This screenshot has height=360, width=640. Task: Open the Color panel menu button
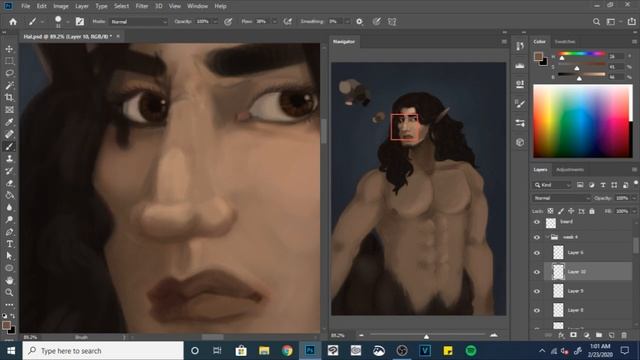(x=634, y=42)
